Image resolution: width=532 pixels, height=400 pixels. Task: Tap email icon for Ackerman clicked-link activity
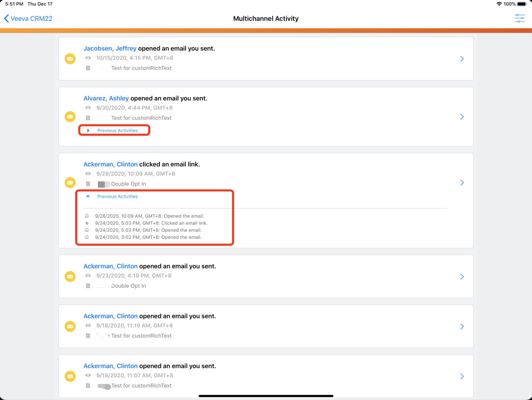[x=70, y=183]
